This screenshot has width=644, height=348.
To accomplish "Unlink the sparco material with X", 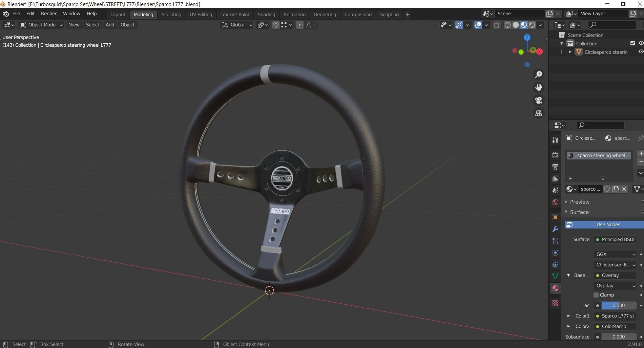I will [624, 189].
